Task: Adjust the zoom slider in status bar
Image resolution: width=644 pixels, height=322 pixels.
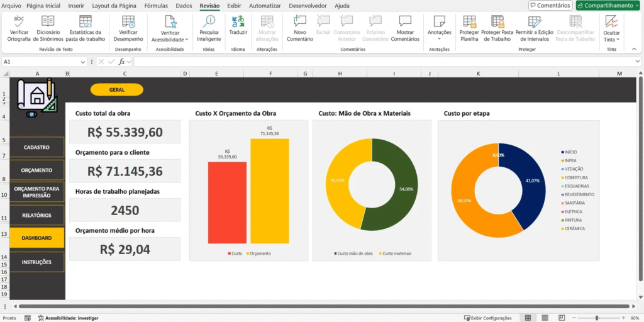Action: (597, 318)
